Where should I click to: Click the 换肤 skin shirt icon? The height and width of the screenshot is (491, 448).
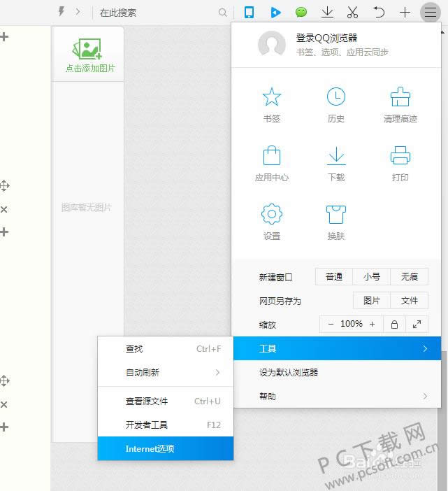[x=336, y=214]
